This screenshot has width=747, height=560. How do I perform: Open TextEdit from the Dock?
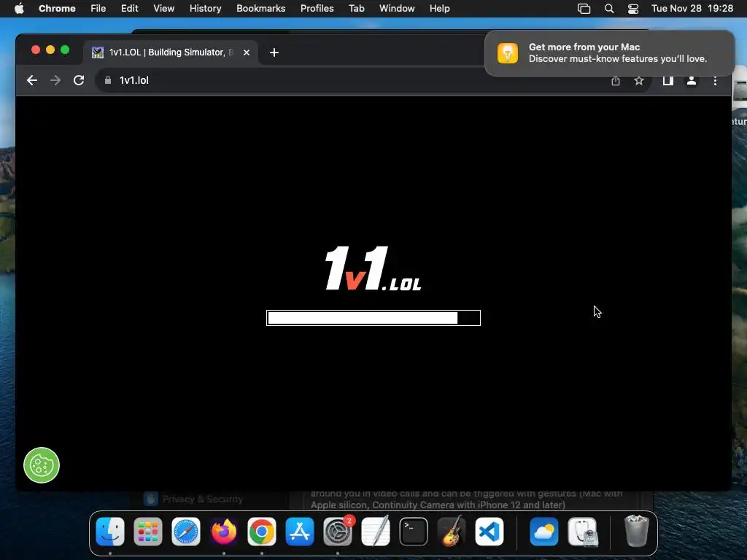coord(376,532)
